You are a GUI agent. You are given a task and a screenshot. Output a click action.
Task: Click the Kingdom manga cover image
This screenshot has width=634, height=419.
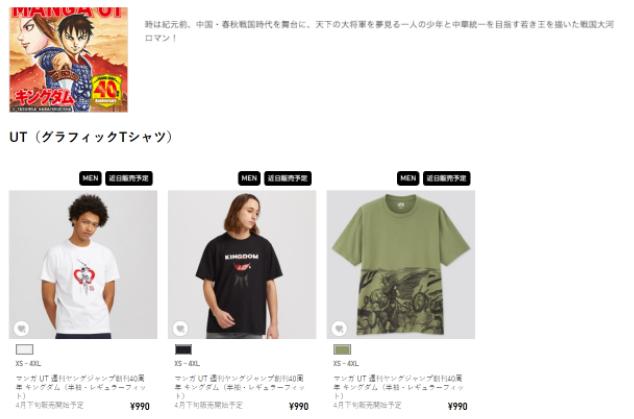click(x=68, y=59)
